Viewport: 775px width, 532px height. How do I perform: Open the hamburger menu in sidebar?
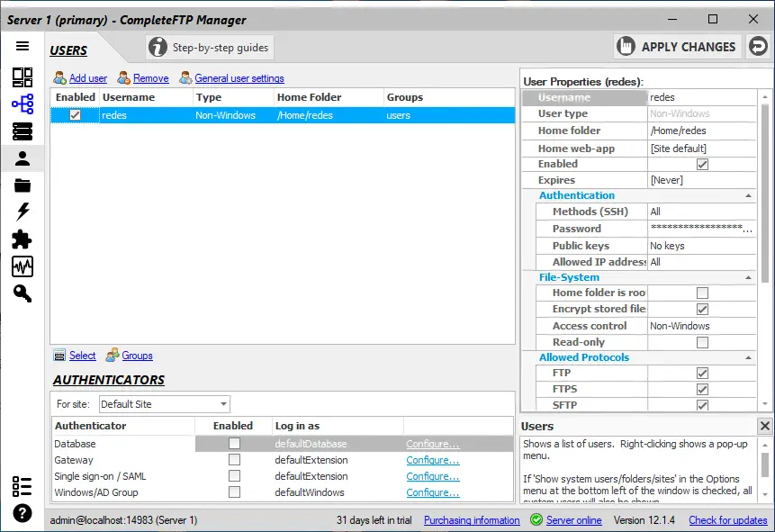click(x=23, y=47)
